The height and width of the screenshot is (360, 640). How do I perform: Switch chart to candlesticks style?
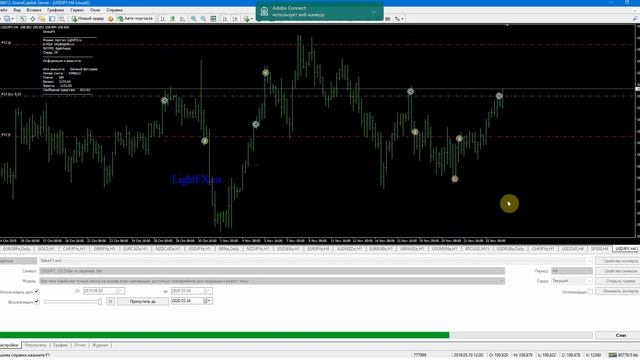click(173, 19)
